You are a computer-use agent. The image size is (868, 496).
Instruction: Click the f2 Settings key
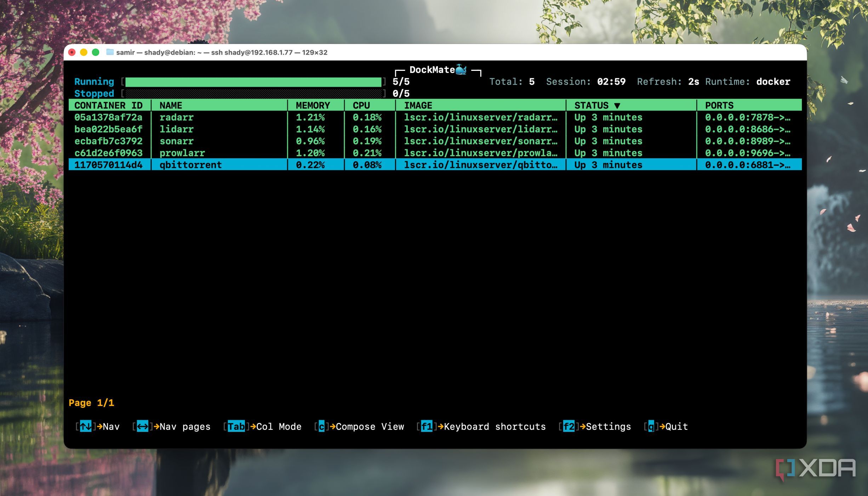[x=569, y=426]
